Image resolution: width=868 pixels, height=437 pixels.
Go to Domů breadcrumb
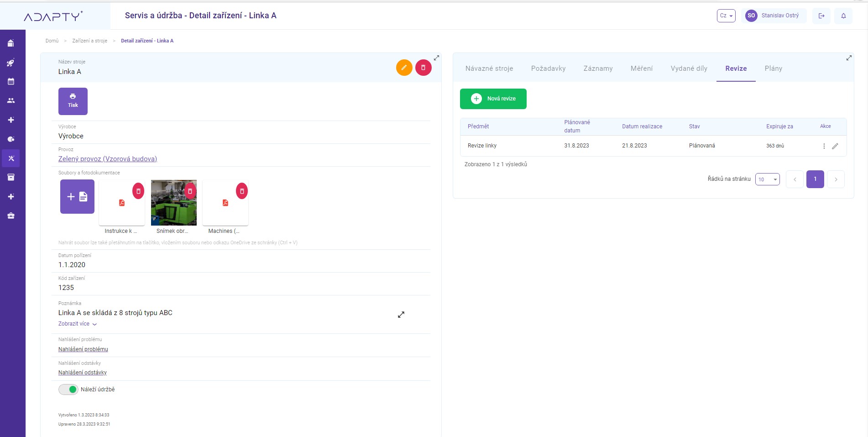click(52, 41)
